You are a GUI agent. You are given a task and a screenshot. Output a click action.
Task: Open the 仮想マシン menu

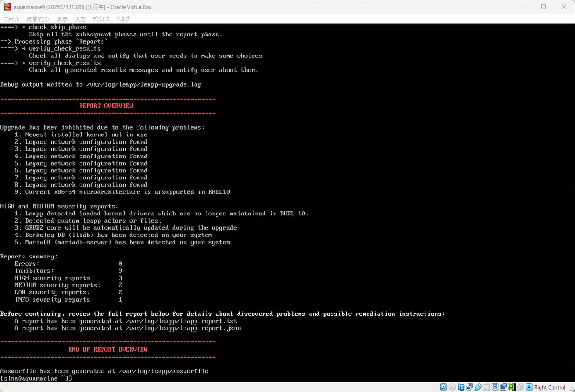point(38,19)
